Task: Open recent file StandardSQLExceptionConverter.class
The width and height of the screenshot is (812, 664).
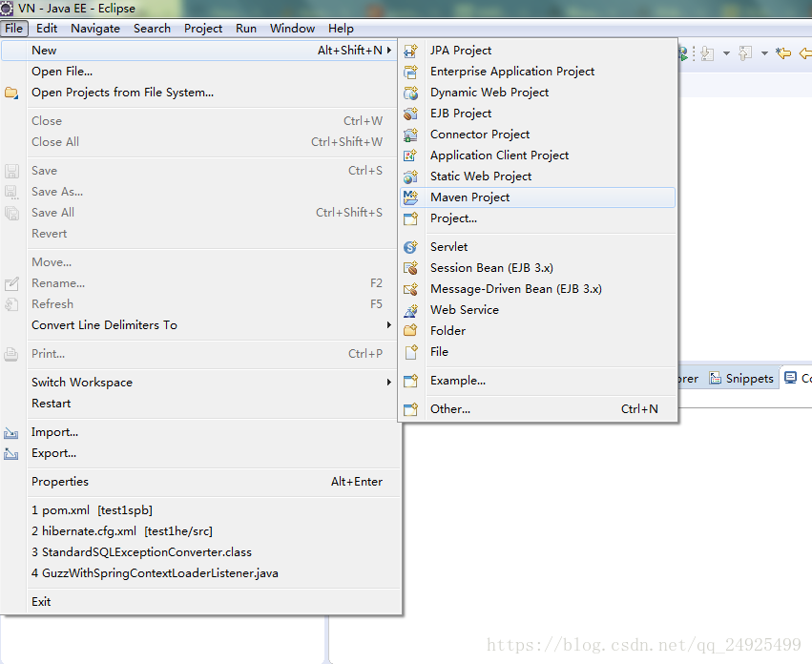Action: [x=199, y=552]
